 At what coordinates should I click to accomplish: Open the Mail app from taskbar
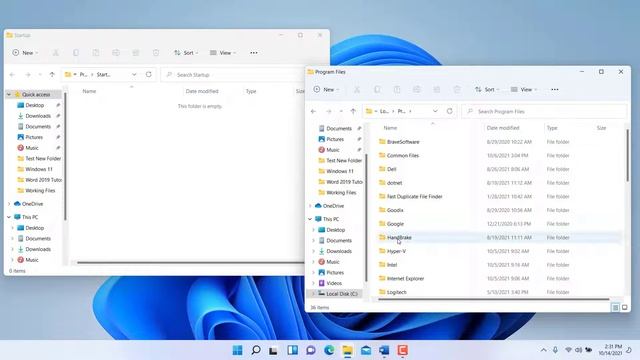[x=366, y=350]
